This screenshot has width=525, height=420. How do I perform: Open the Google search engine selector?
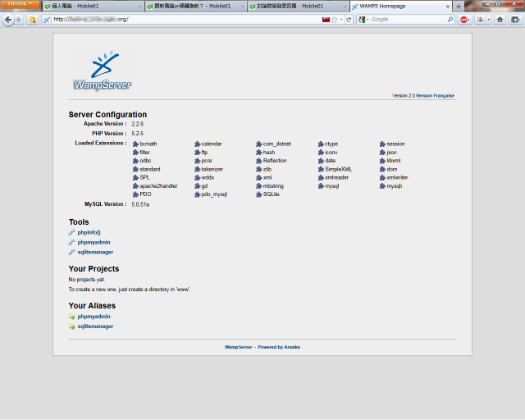(x=363, y=20)
